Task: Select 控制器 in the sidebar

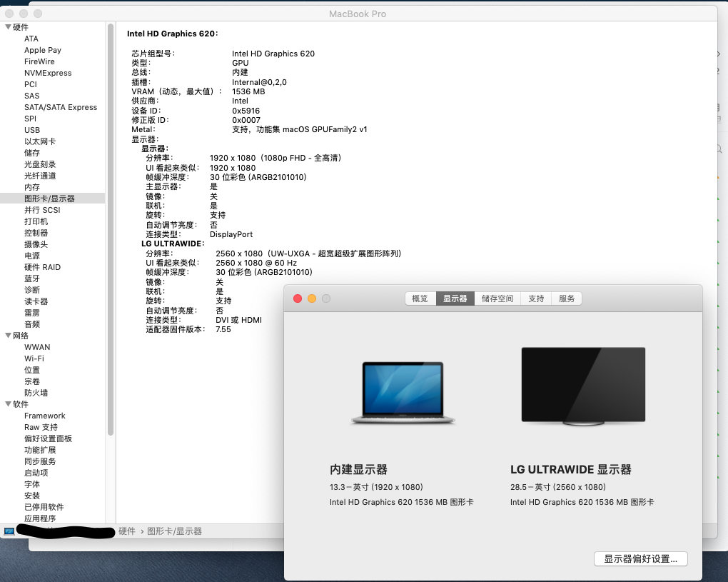Action: 36,233
